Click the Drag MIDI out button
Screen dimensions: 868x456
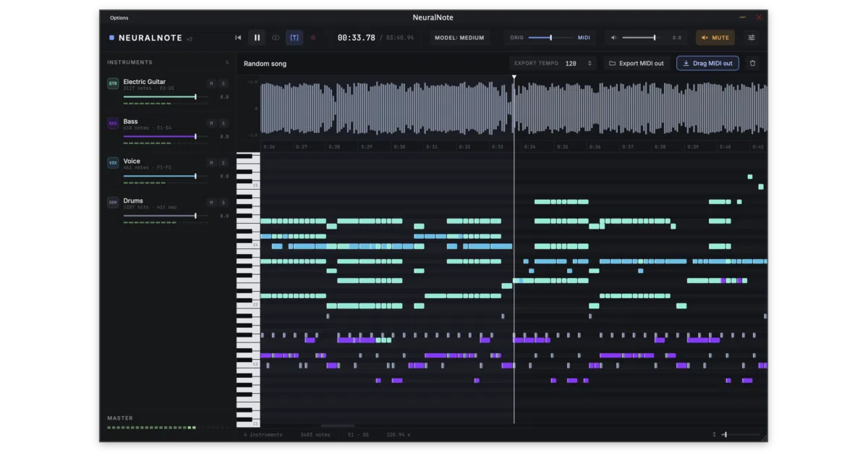click(707, 64)
